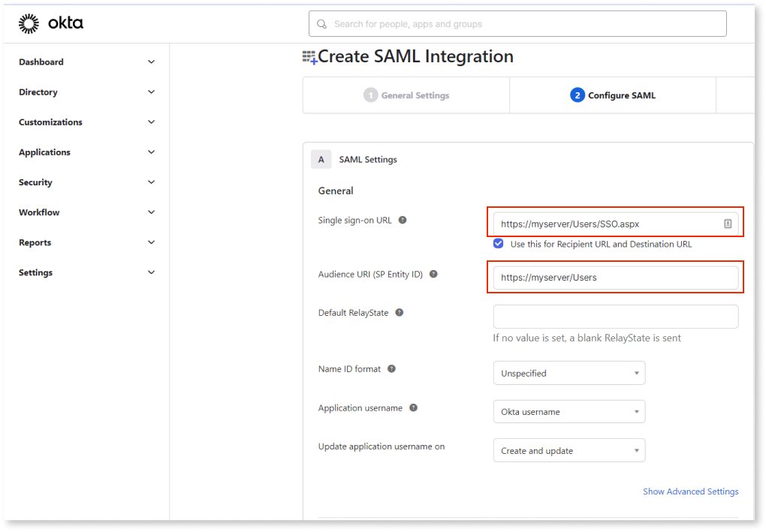Open 'Update application username on' dropdown
Screen dimensions: 766x532
coord(568,451)
